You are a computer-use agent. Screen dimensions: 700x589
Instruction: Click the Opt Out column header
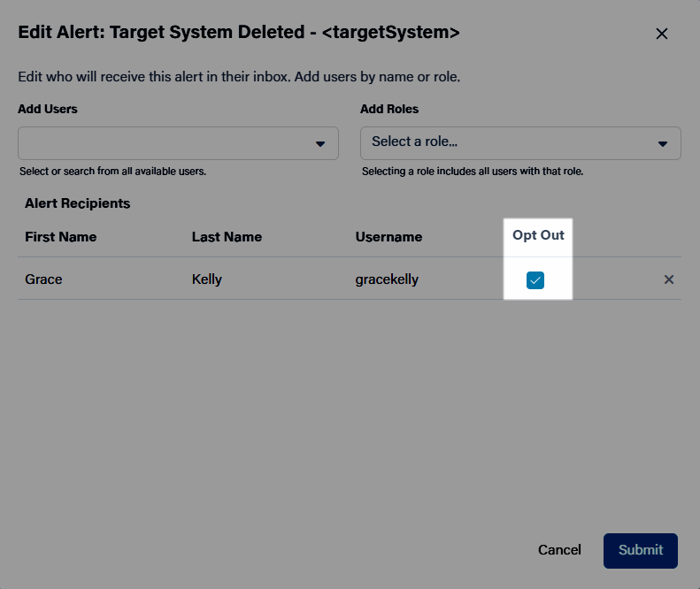pyautogui.click(x=538, y=235)
